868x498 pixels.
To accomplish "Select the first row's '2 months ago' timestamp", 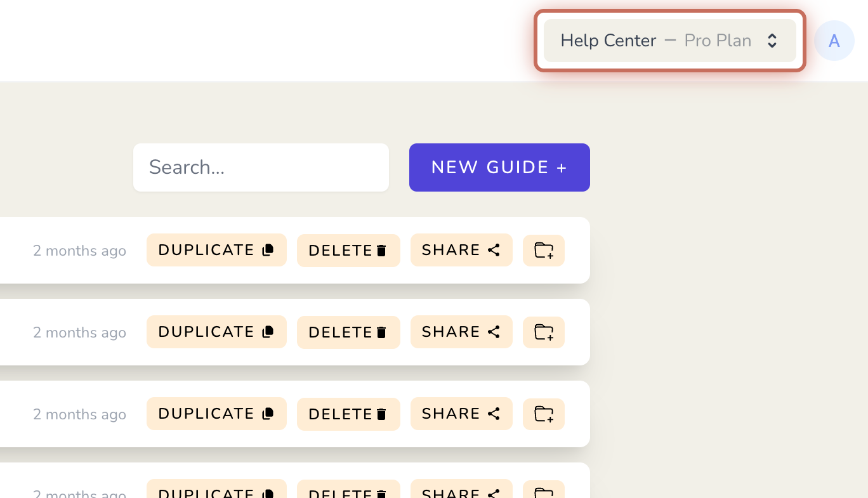I will (x=79, y=251).
